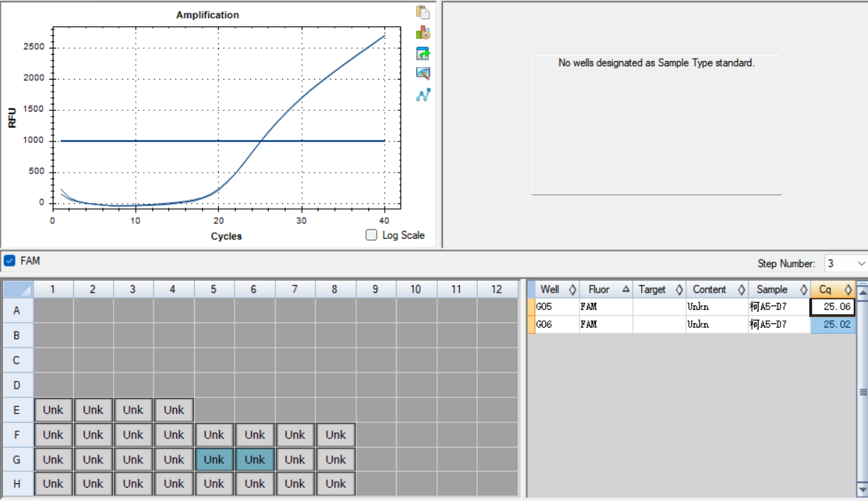Click the FAM cell in the G05 row
Image resolution: width=868 pixels, height=501 pixels.
coord(606,307)
